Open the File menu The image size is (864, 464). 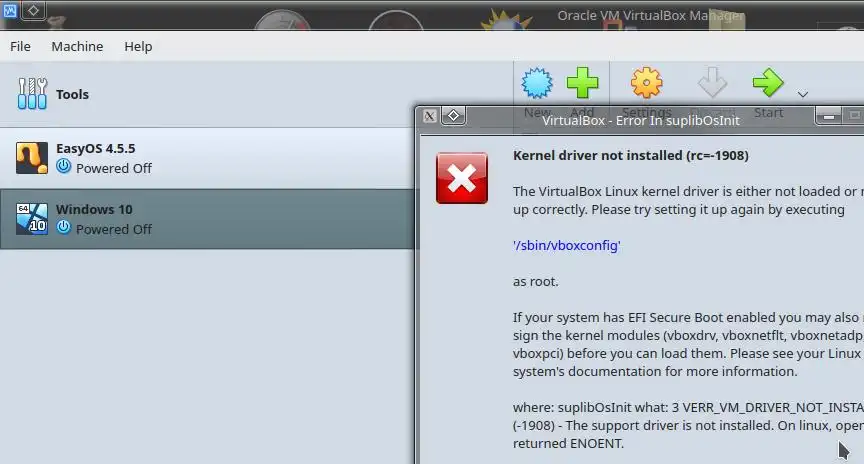coord(20,46)
